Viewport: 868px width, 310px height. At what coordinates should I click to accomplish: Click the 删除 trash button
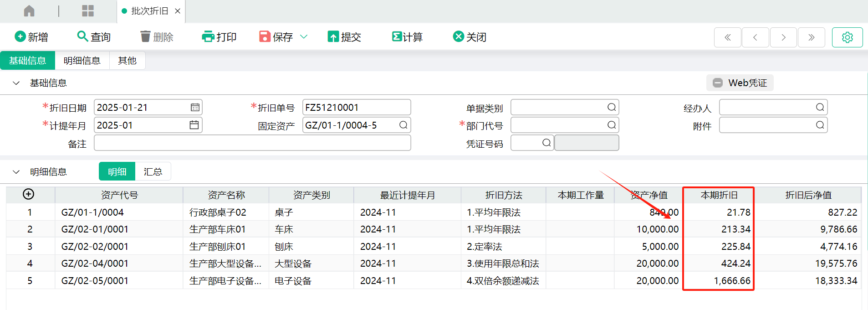tap(157, 37)
